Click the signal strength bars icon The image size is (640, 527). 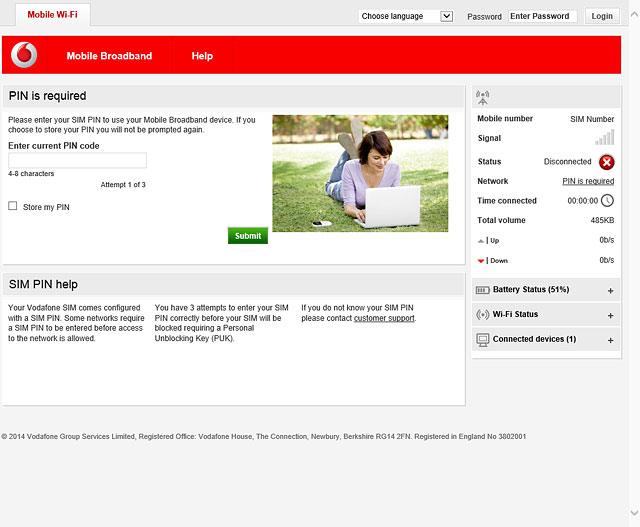click(604, 138)
